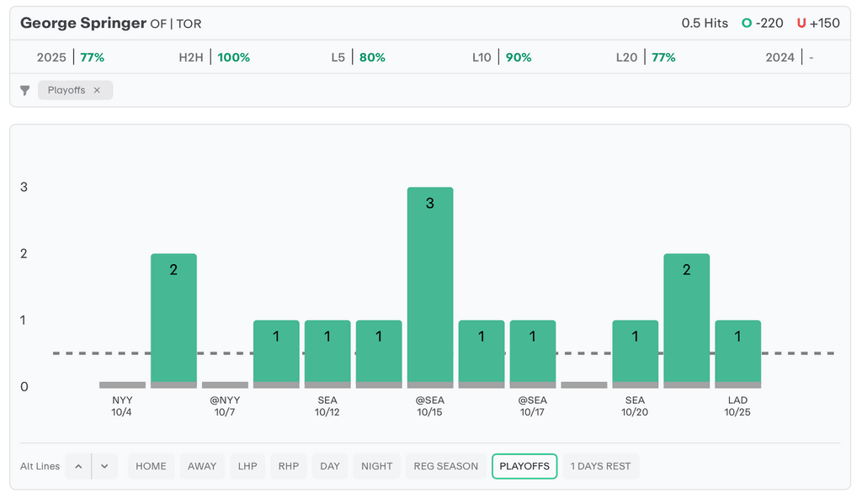The height and width of the screenshot is (504, 862).
Task: Click the LAD 10/25 game bar
Action: [737, 353]
